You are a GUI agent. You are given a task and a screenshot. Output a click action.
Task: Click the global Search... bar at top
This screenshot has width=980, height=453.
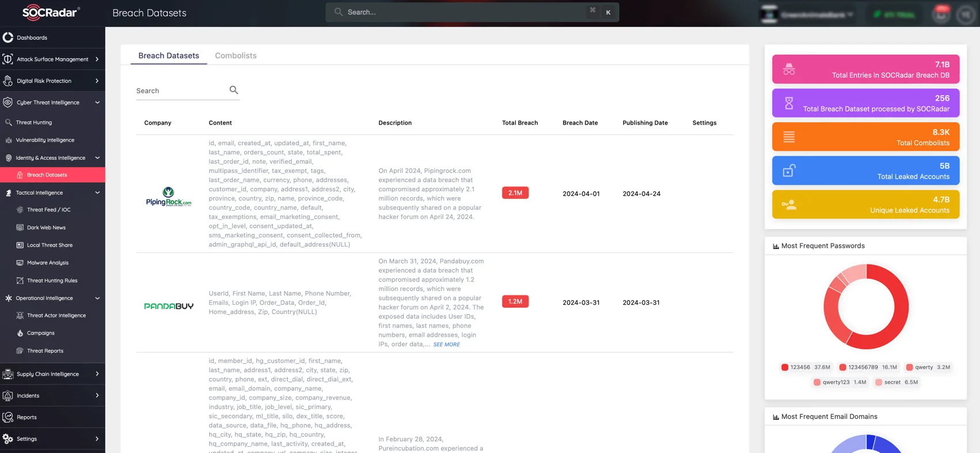(472, 12)
